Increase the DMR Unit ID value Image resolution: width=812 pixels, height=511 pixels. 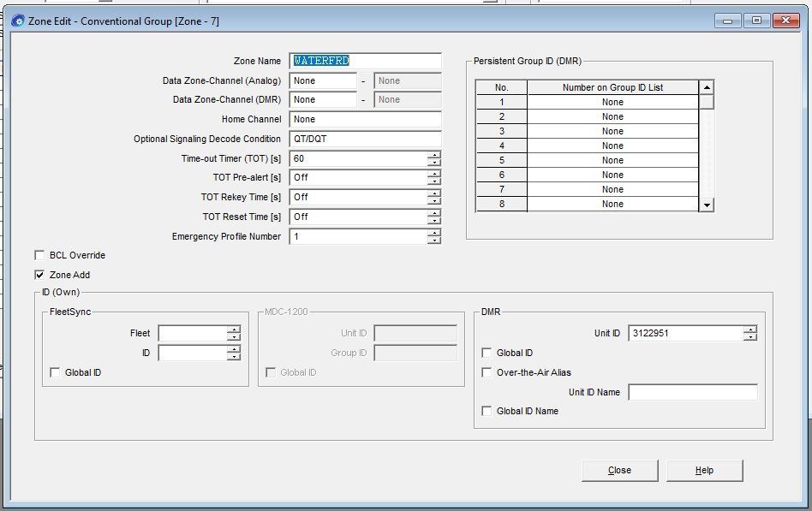(x=749, y=330)
